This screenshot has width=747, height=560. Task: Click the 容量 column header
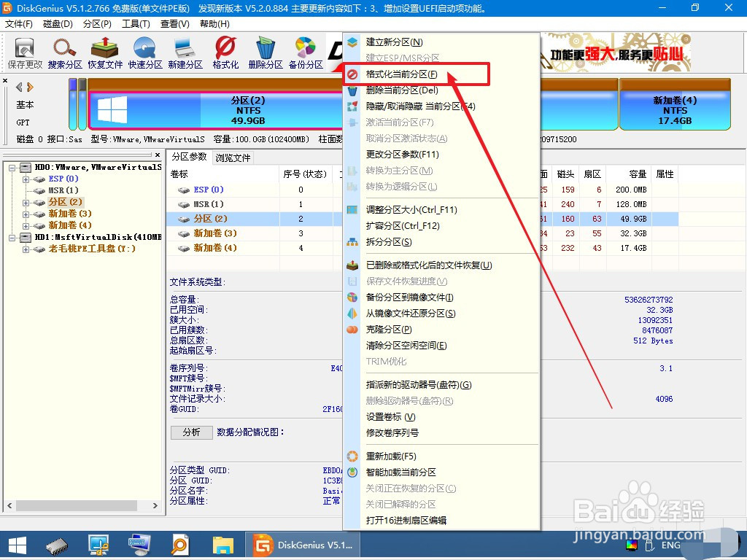click(628, 174)
